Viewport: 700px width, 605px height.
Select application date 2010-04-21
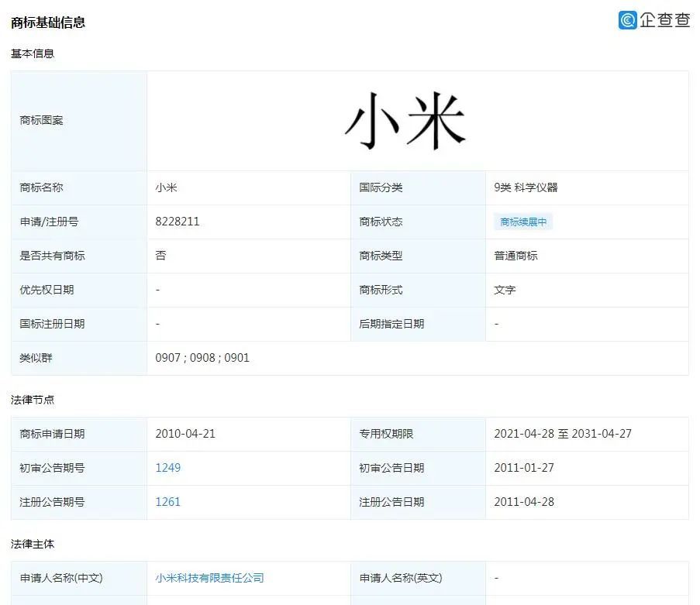pyautogui.click(x=185, y=434)
